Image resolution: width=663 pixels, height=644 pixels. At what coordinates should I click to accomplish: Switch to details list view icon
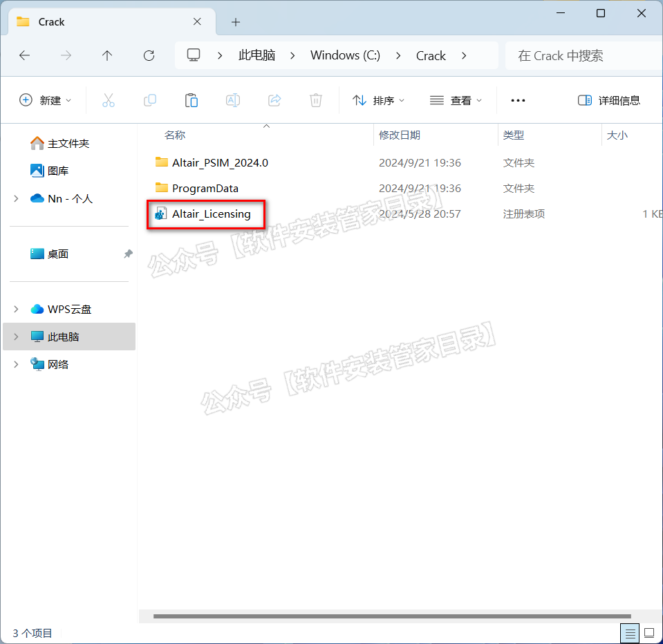click(x=630, y=634)
